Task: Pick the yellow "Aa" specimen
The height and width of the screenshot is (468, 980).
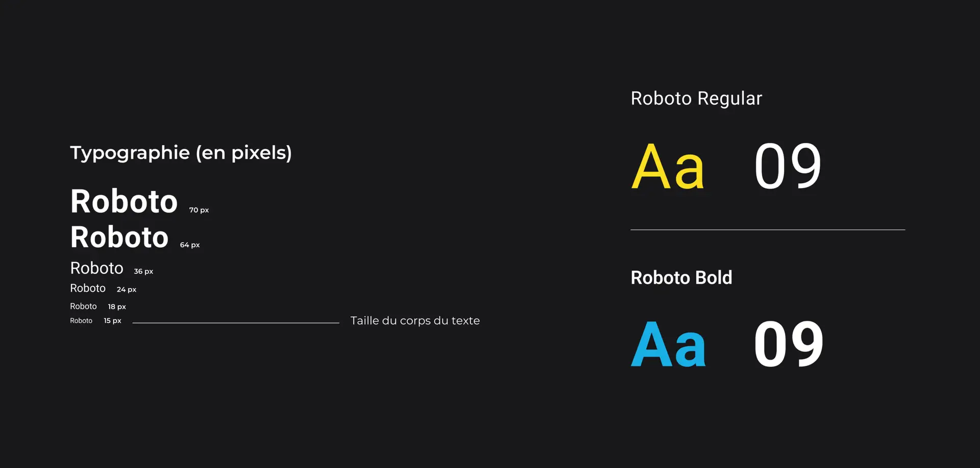Action: (668, 167)
